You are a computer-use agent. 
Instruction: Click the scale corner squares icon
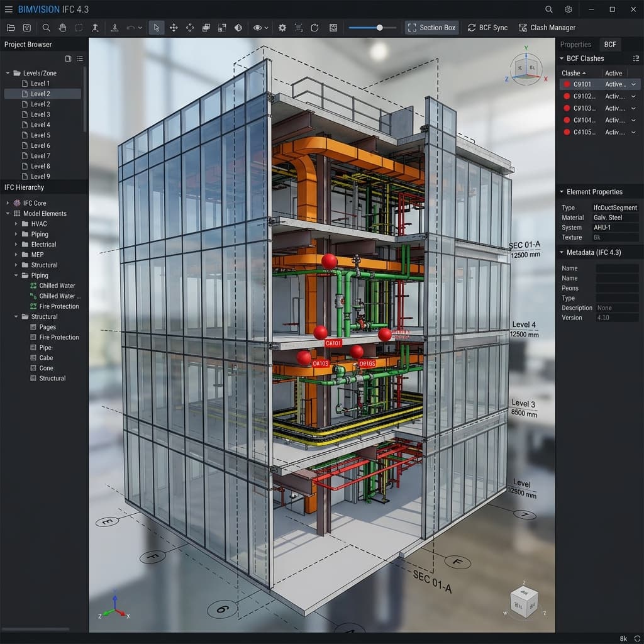coord(222,28)
